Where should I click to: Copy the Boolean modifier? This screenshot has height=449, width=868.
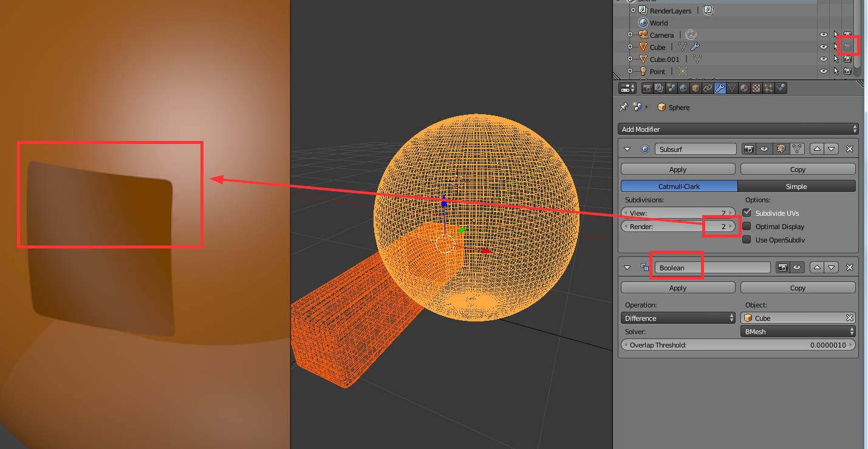click(798, 287)
